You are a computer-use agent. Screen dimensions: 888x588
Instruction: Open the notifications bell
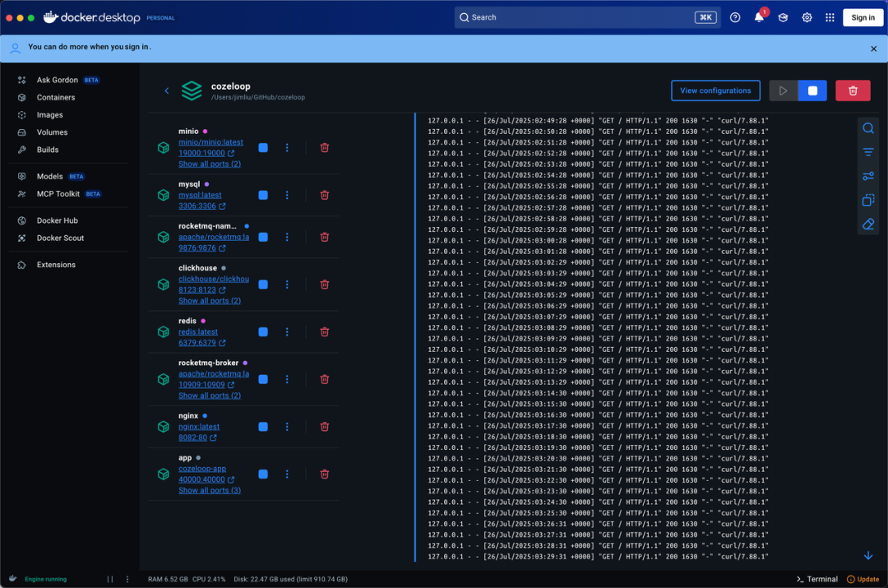pyautogui.click(x=759, y=17)
